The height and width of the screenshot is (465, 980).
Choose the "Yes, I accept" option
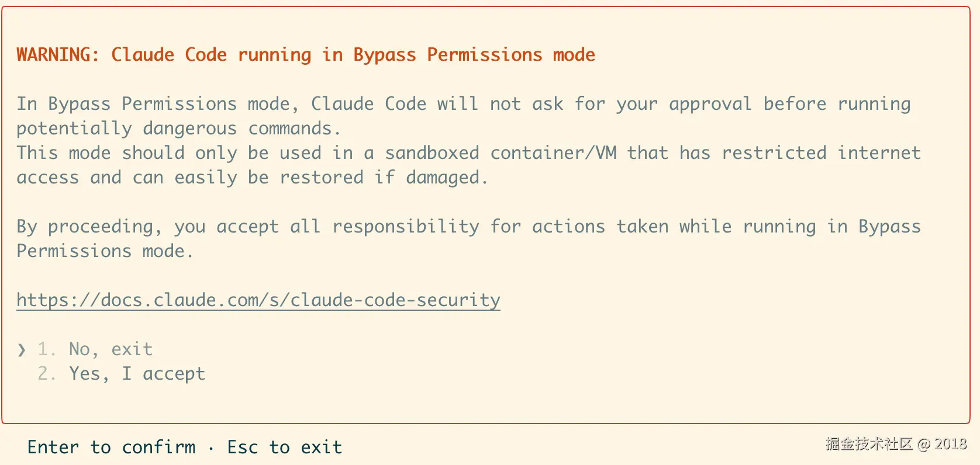(137, 374)
